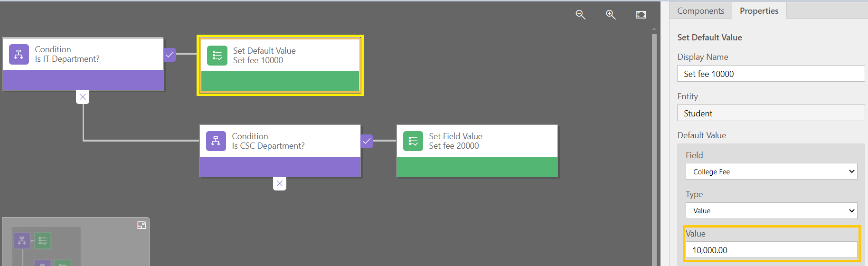This screenshot has height=266, width=868.
Task: Open the Type dropdown showing Value
Action: point(771,211)
